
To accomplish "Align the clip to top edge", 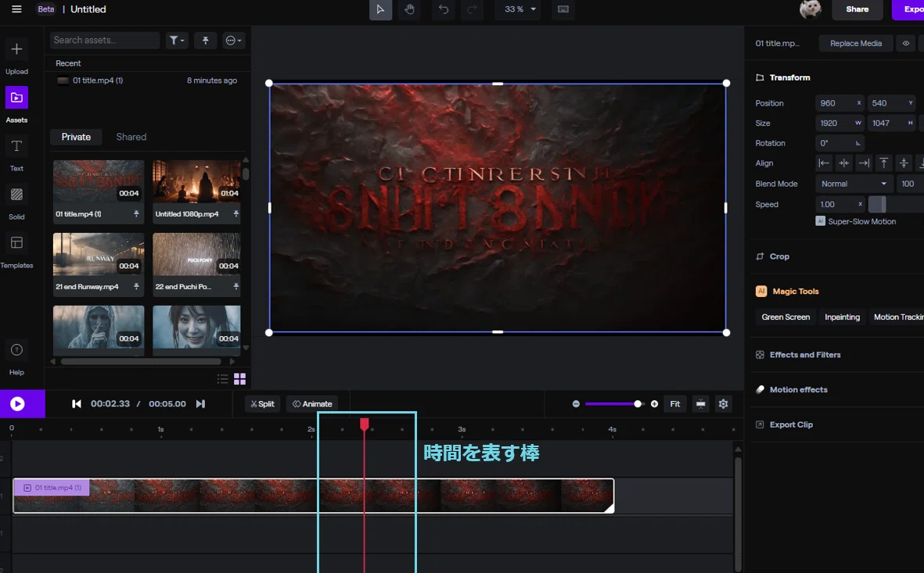I will [x=884, y=163].
